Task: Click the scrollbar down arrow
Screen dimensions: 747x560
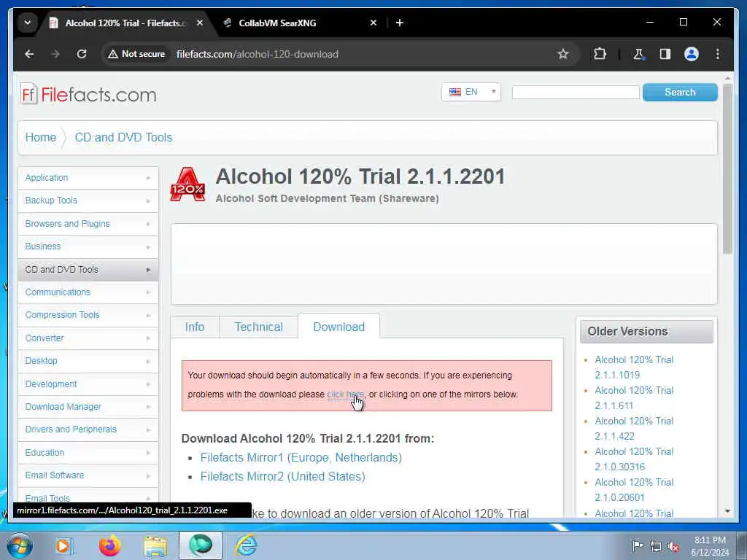Action: point(727,511)
